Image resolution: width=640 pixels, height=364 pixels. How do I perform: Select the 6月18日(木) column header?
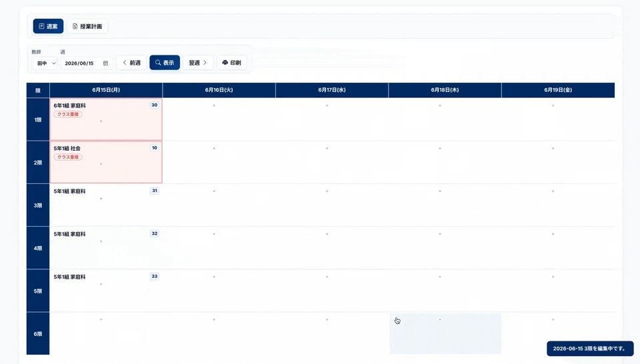point(445,90)
